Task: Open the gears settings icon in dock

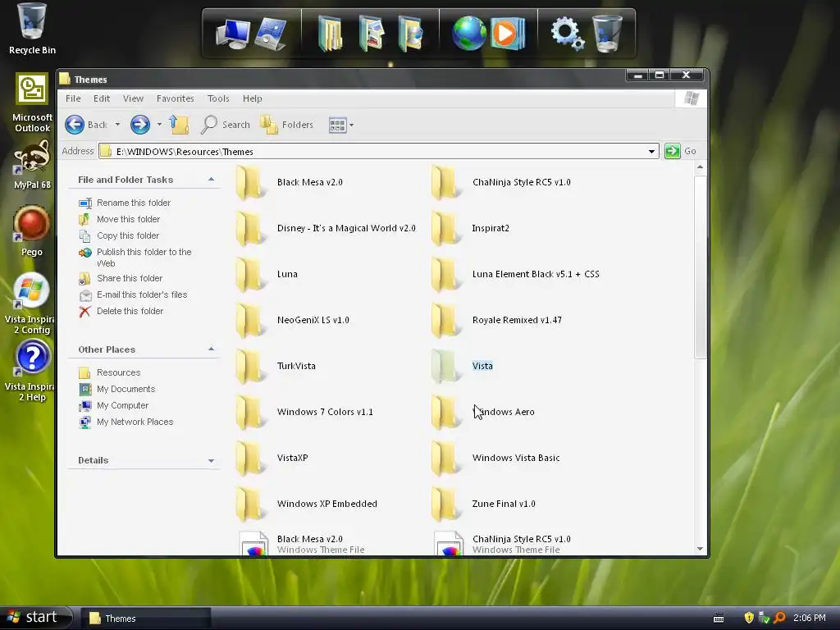Action: point(568,33)
